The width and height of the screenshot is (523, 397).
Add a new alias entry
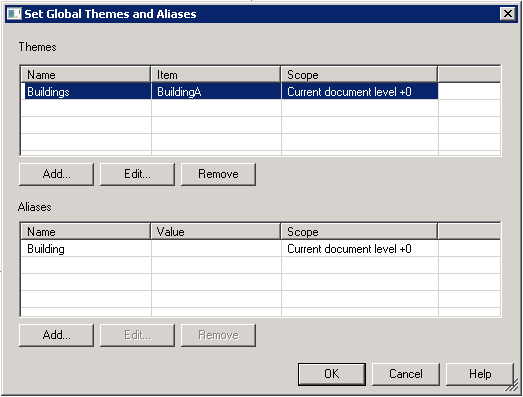click(x=56, y=335)
